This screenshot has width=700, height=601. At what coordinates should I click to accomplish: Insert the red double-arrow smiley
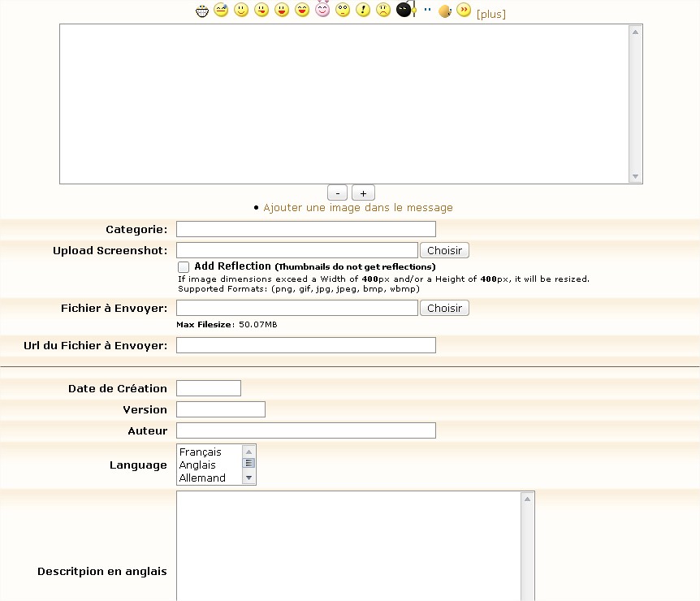tap(464, 11)
